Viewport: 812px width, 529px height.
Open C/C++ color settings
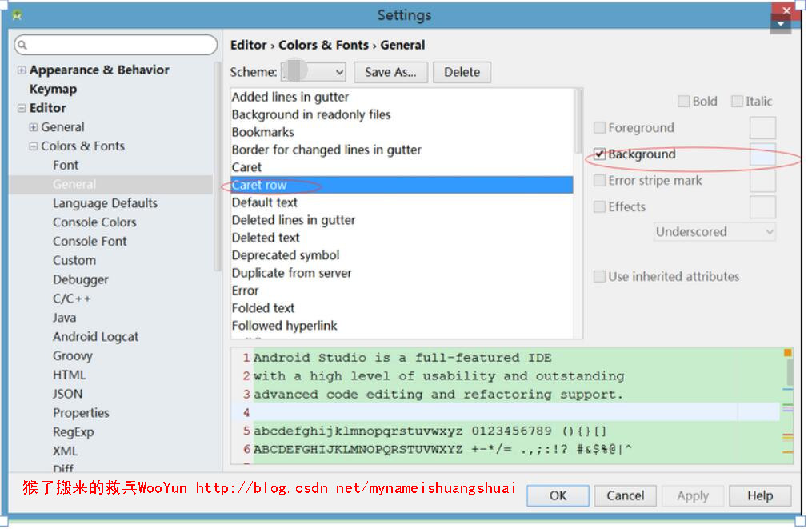[x=71, y=299]
